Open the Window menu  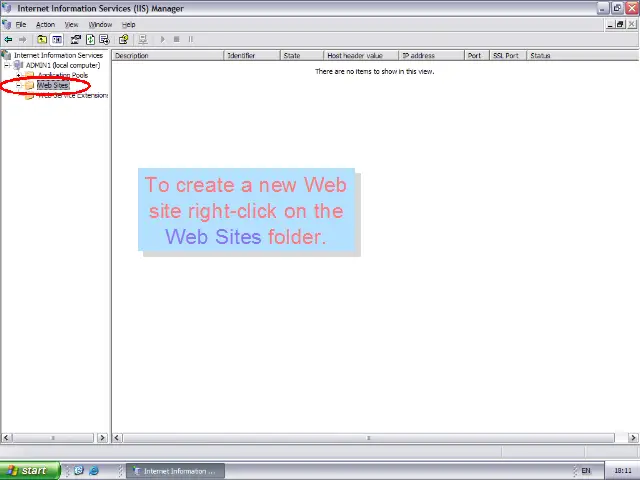pyautogui.click(x=100, y=24)
